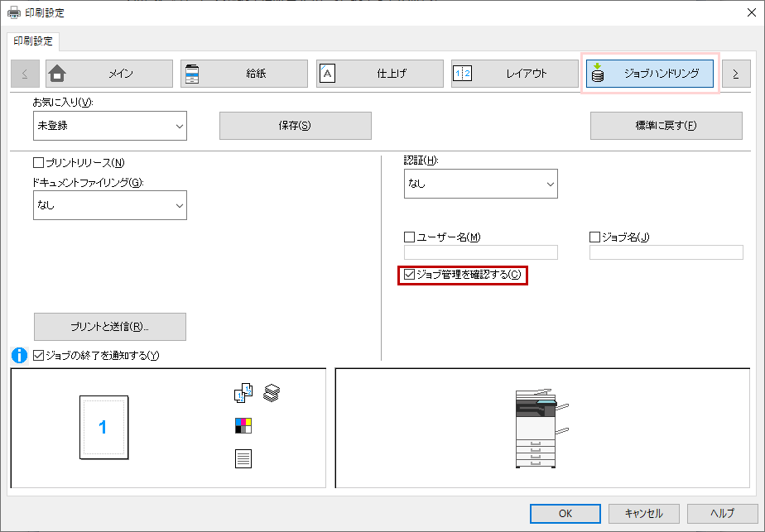Screen dimensions: 765x532
Task: Select the 印刷設定 top tab
Action: point(33,41)
